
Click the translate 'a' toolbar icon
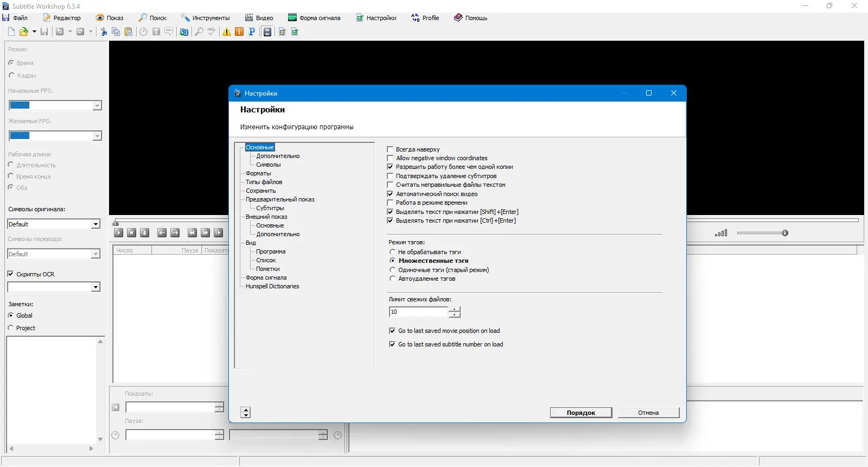coord(184,31)
